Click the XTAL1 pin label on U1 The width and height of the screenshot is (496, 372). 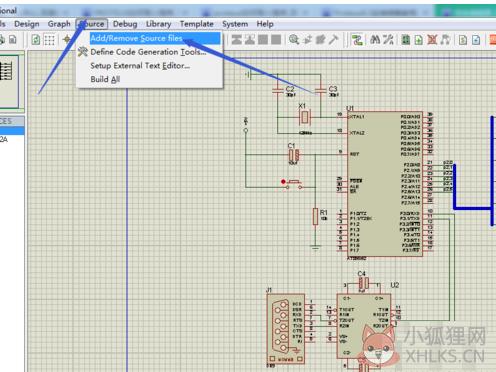[x=357, y=117]
